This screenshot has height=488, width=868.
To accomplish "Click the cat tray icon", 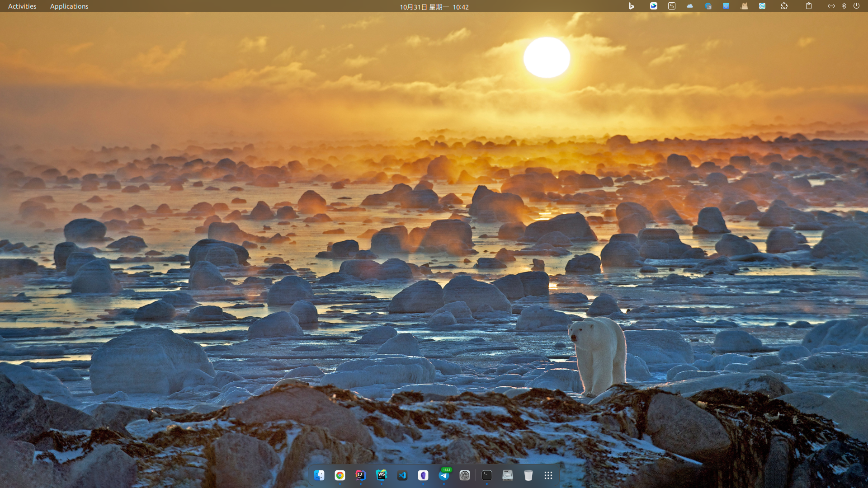I will (744, 6).
